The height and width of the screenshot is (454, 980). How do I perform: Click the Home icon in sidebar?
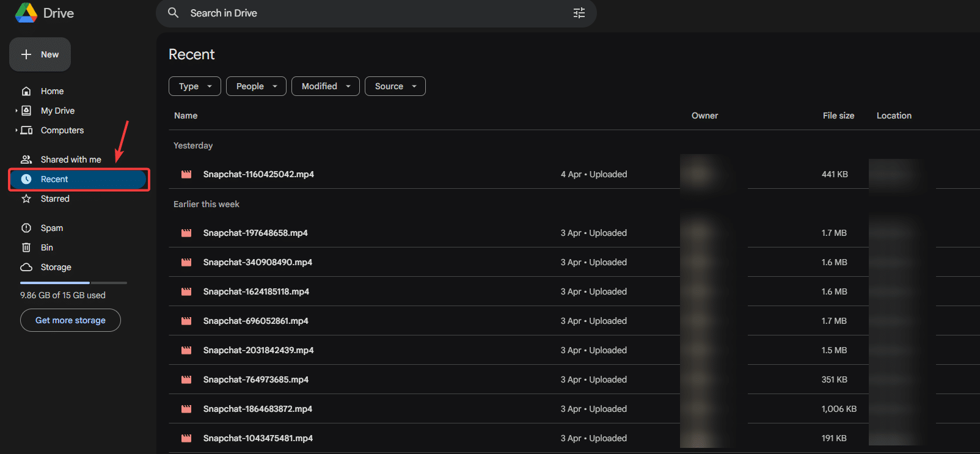tap(26, 91)
